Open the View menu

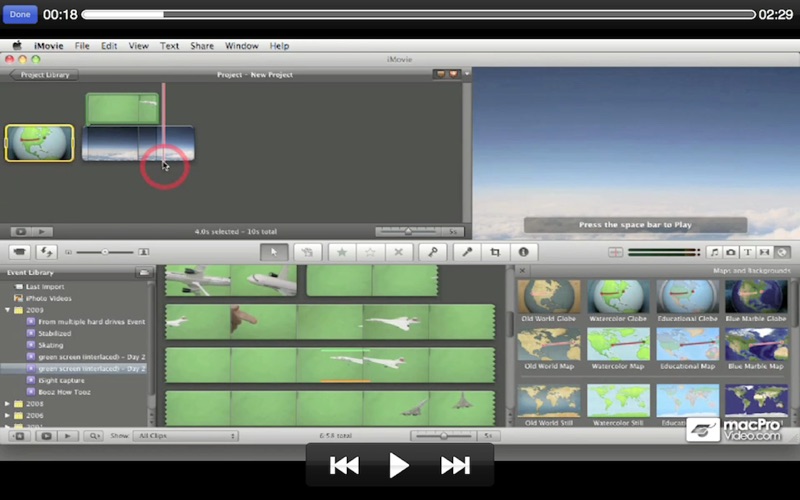138,45
